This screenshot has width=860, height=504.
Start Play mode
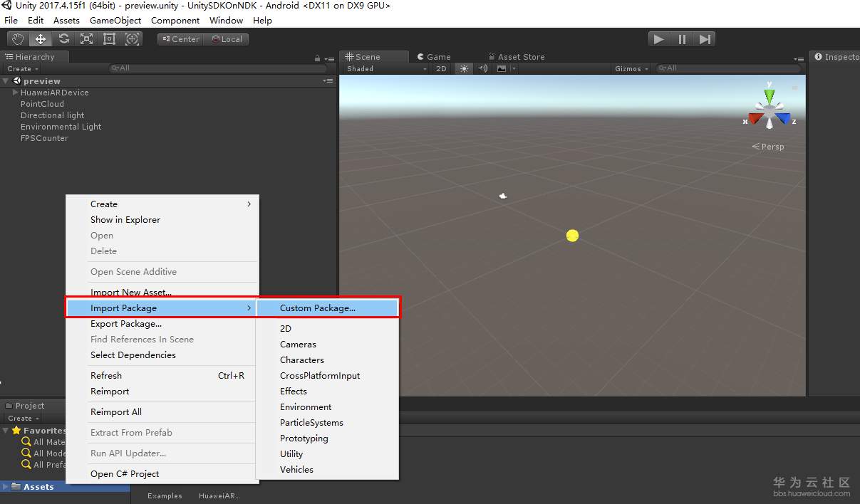659,39
